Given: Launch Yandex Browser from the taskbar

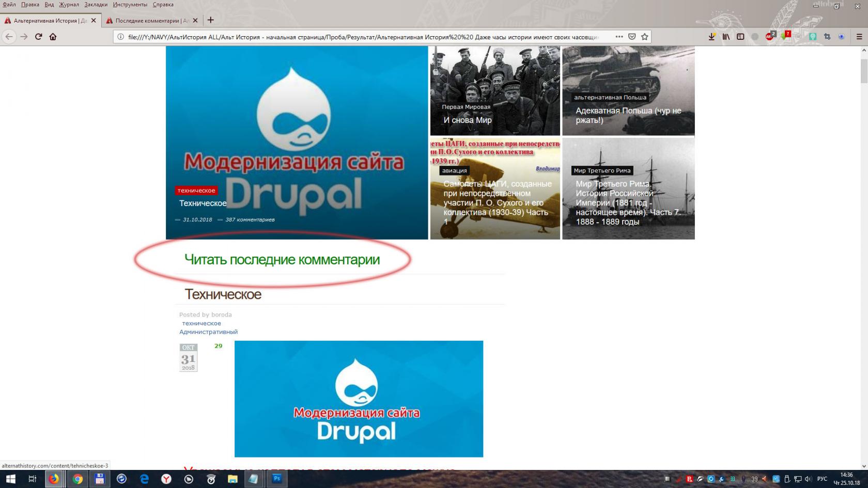Looking at the screenshot, I should [x=166, y=479].
